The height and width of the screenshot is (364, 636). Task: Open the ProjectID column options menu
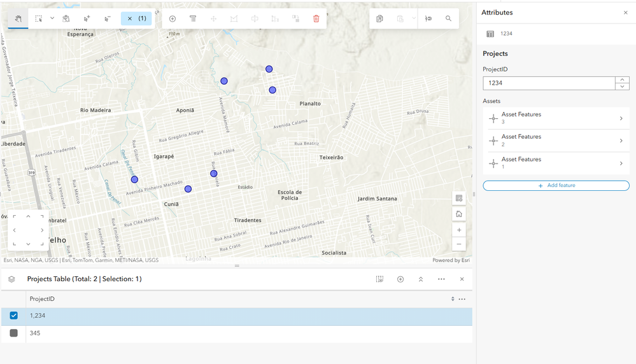point(462,299)
